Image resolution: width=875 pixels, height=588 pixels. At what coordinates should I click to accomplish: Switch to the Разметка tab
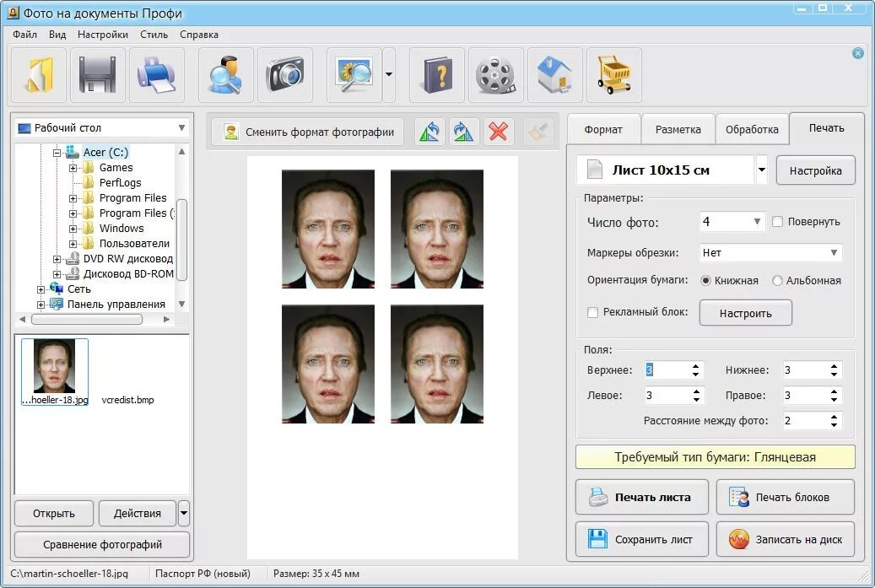pos(678,129)
